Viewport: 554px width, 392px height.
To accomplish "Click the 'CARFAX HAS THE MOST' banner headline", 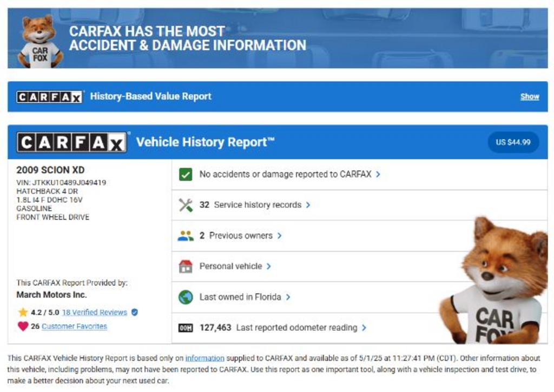I will (147, 31).
